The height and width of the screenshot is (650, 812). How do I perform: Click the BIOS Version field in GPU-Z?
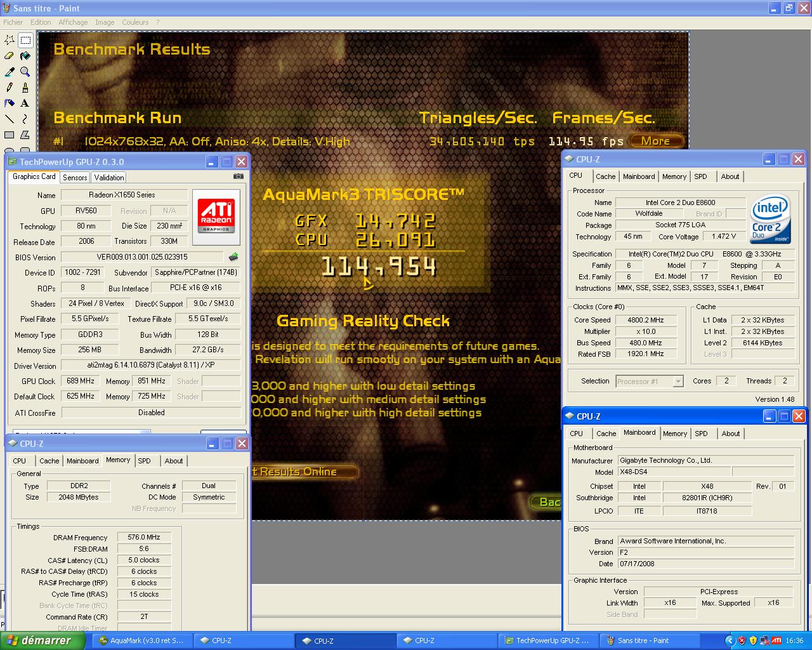(142, 257)
